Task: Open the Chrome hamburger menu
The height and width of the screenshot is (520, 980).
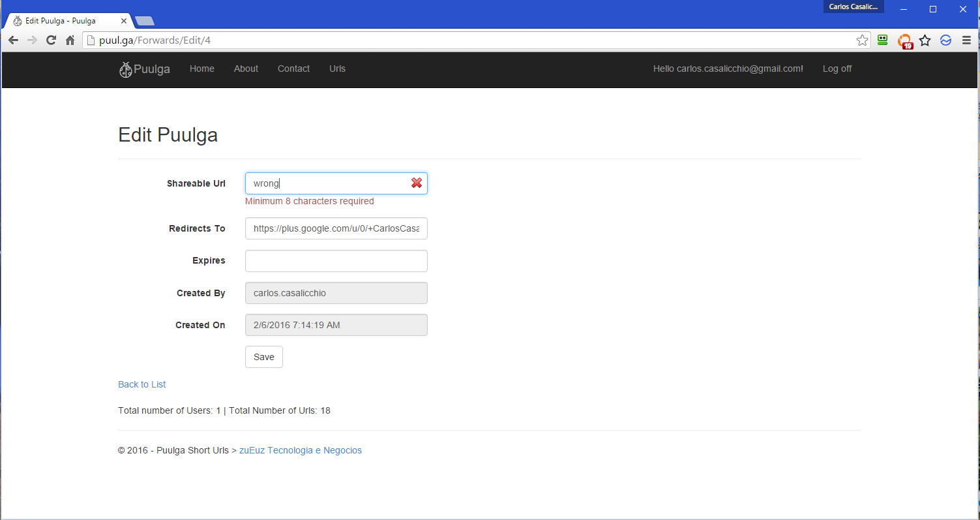Action: pyautogui.click(x=966, y=40)
